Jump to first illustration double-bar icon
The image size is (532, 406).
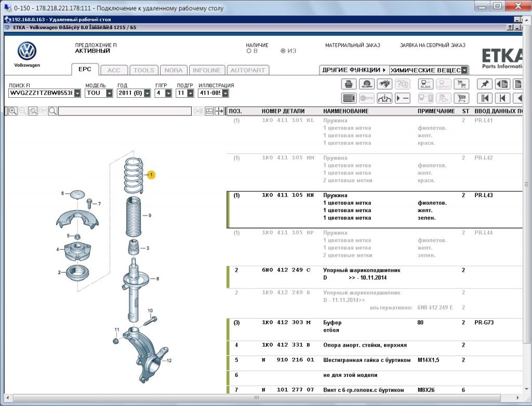pyautogui.click(x=485, y=98)
